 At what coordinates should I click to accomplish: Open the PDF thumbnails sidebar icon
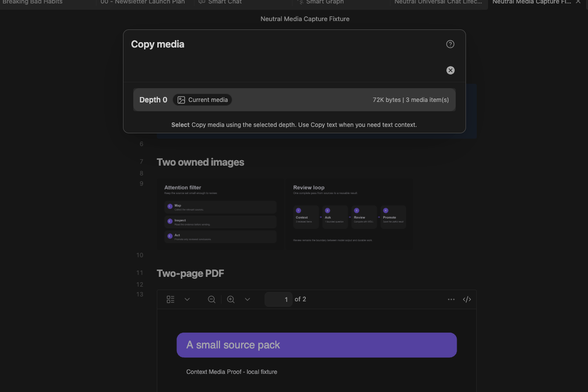tap(171, 299)
